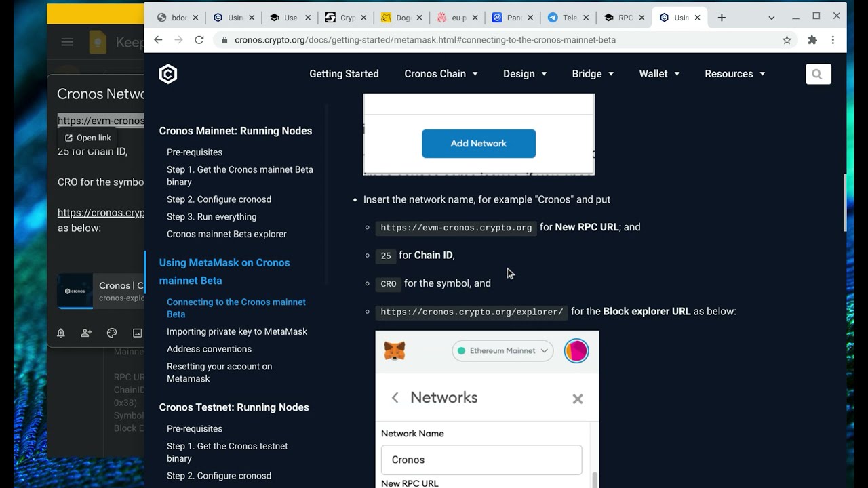Open Ethereum Mainnet network dropdown
Viewport: 868px width, 488px height.
pos(502,350)
